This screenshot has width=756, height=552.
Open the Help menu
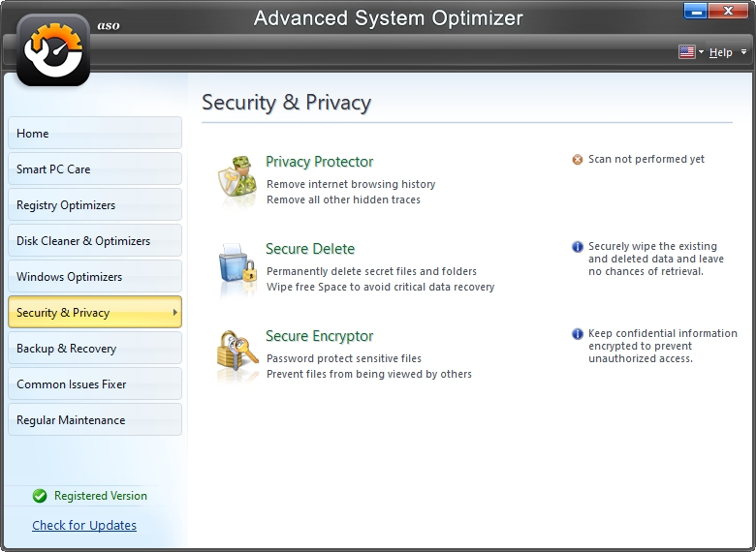(720, 52)
